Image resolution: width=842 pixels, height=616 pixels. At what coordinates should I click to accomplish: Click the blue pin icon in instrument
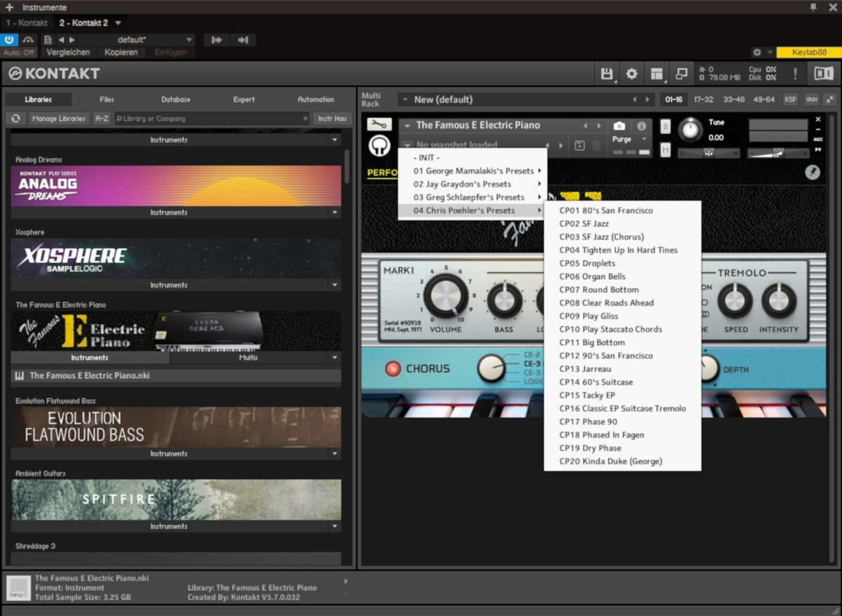[x=813, y=173]
